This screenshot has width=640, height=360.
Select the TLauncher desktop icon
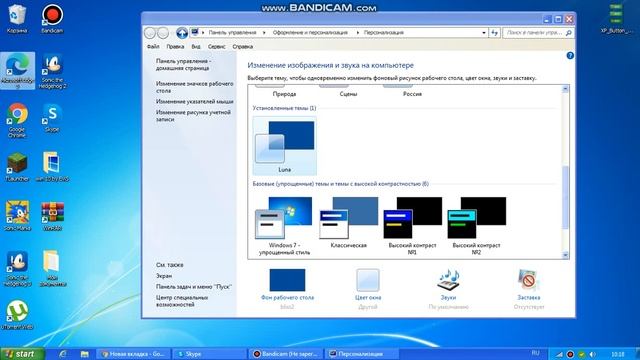(x=17, y=167)
